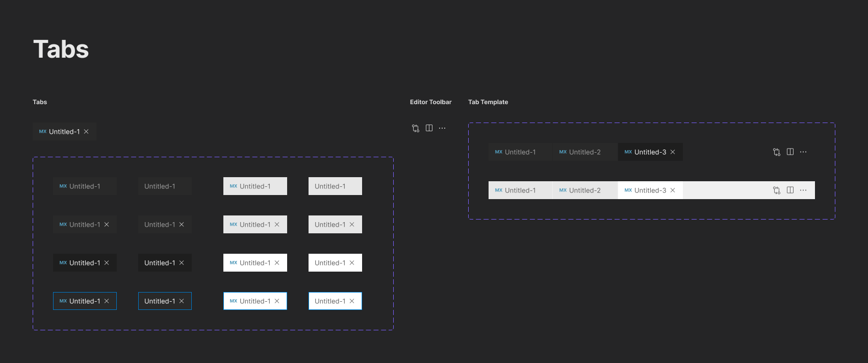Image resolution: width=868 pixels, height=363 pixels.
Task: Click the large Tabs page heading
Action: coord(61,50)
